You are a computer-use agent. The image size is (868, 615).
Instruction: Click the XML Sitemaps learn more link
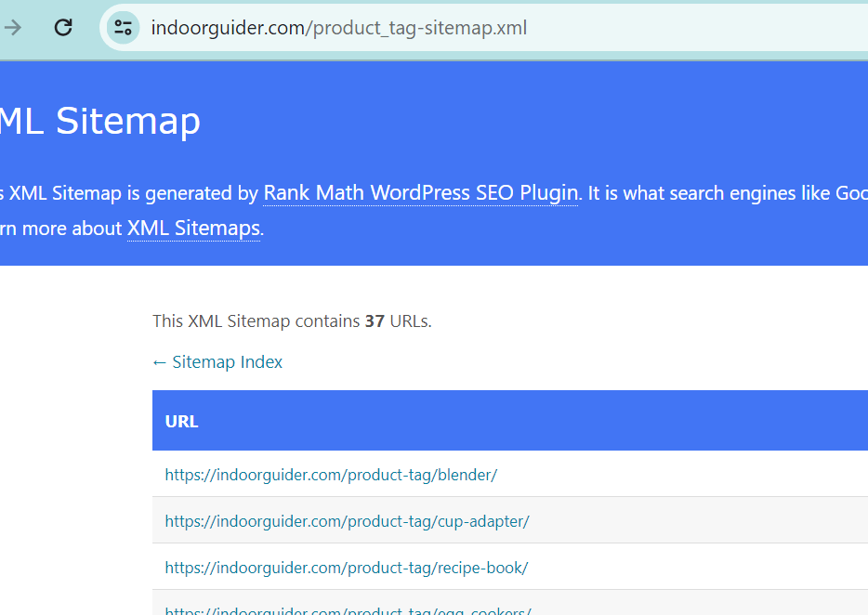point(192,228)
